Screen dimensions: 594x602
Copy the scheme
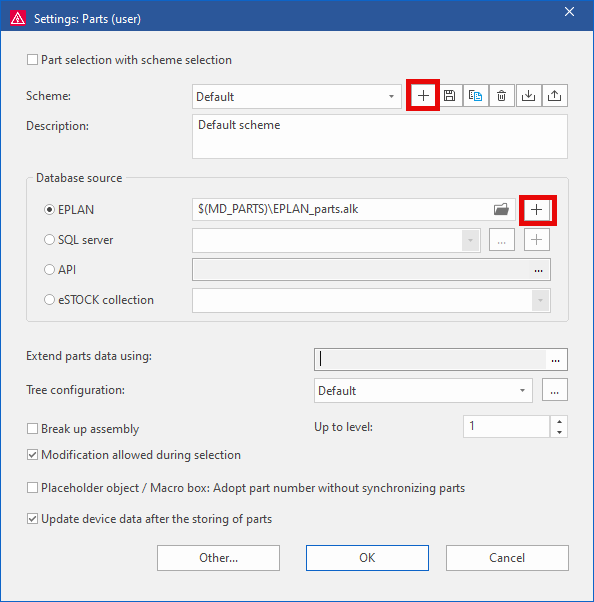476,95
